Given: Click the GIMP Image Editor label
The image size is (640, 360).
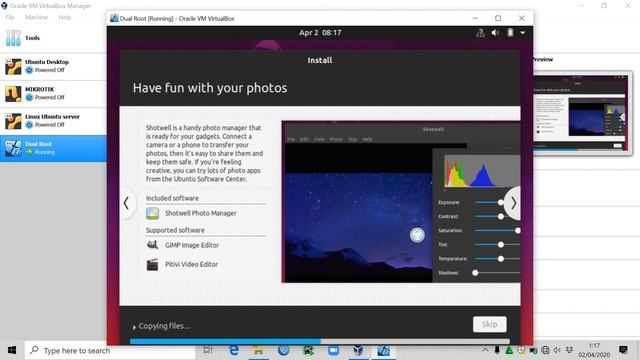Looking at the screenshot, I should pyautogui.click(x=192, y=245).
